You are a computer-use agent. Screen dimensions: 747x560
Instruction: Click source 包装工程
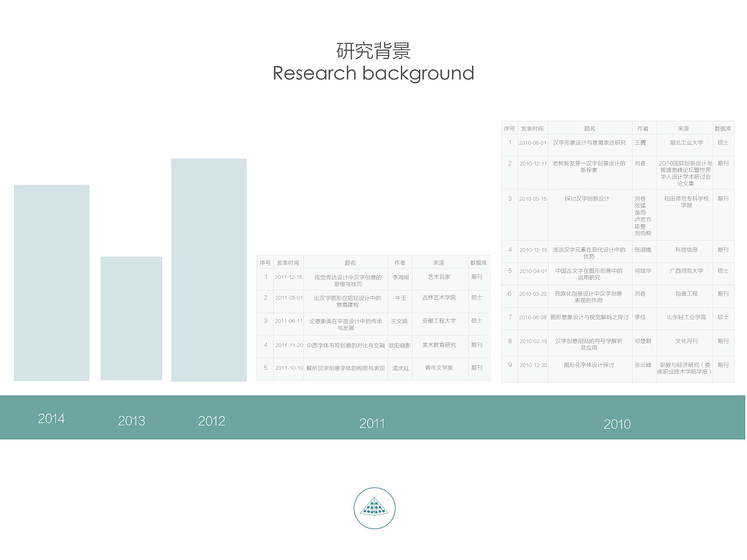686,294
